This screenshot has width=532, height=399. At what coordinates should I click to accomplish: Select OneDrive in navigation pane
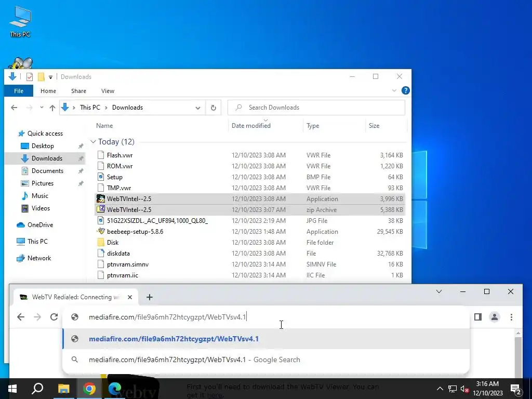click(40, 225)
